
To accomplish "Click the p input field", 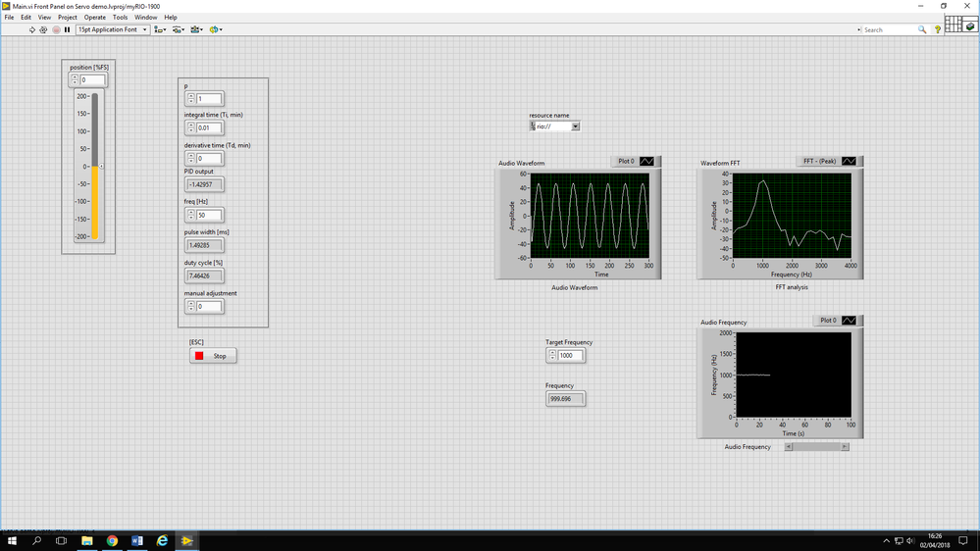I will click(208, 99).
